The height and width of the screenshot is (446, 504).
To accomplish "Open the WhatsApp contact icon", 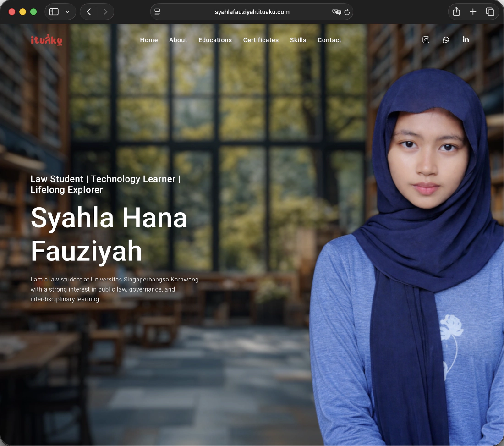I will (x=446, y=39).
